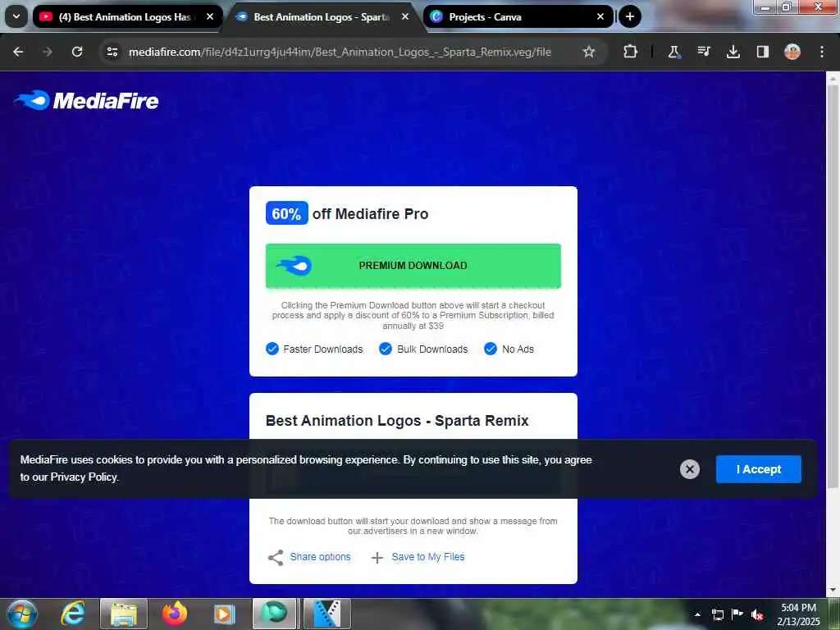This screenshot has width=840, height=630.
Task: Open the media player taskbar icon
Action: click(224, 614)
